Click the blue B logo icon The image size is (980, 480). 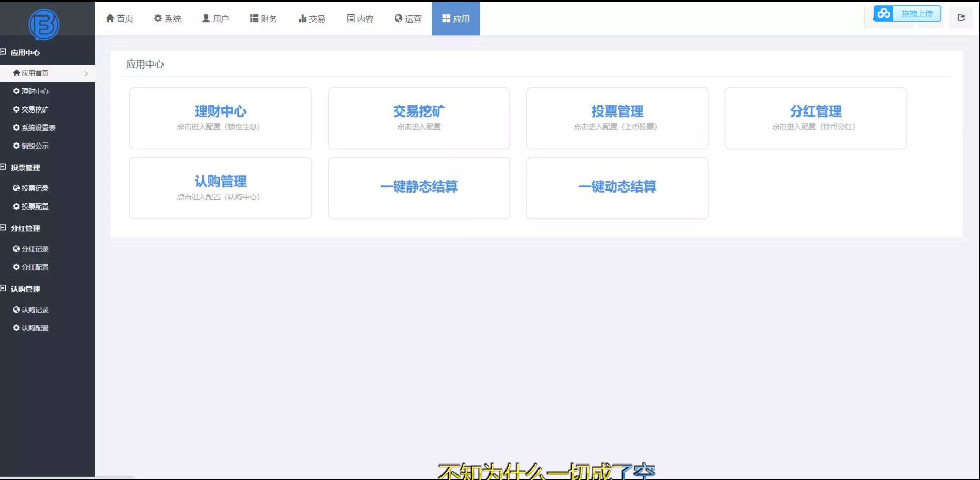(x=44, y=24)
